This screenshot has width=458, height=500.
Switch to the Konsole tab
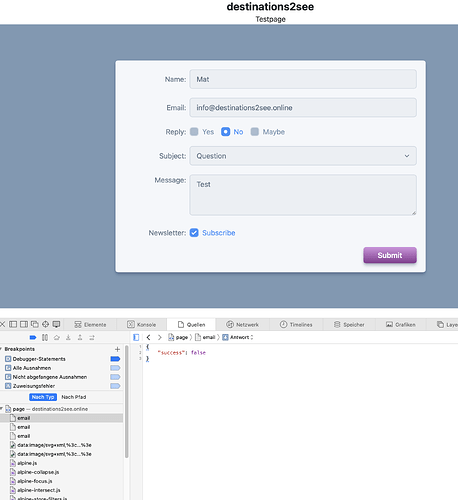142,324
